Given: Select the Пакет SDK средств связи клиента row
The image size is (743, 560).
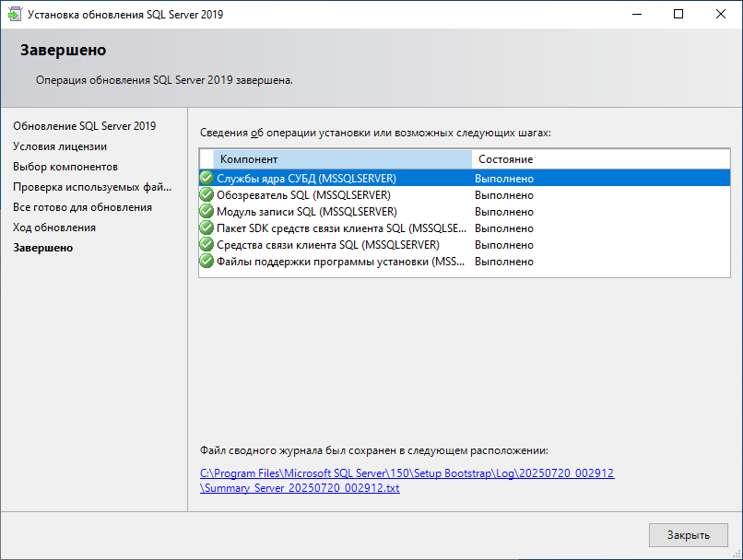Looking at the screenshot, I should click(x=465, y=228).
